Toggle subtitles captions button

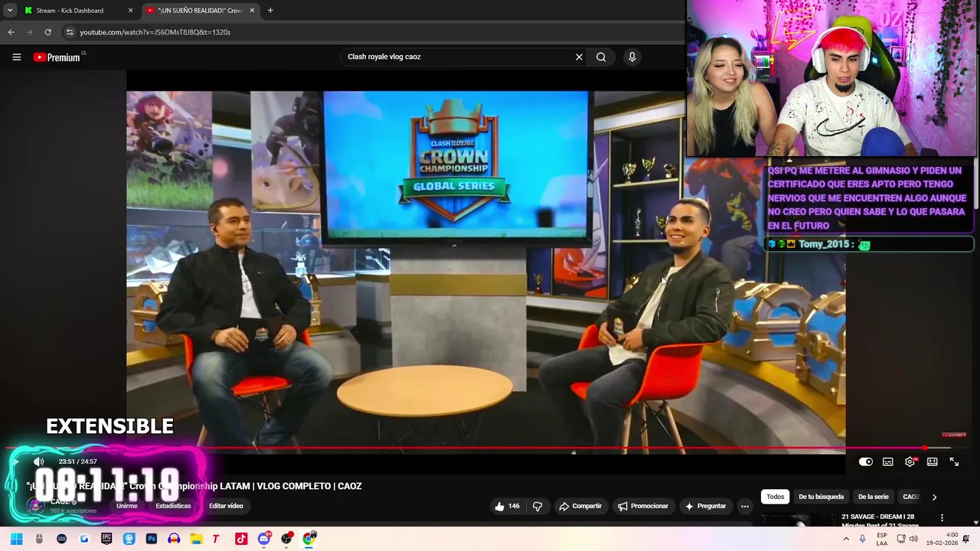click(888, 461)
